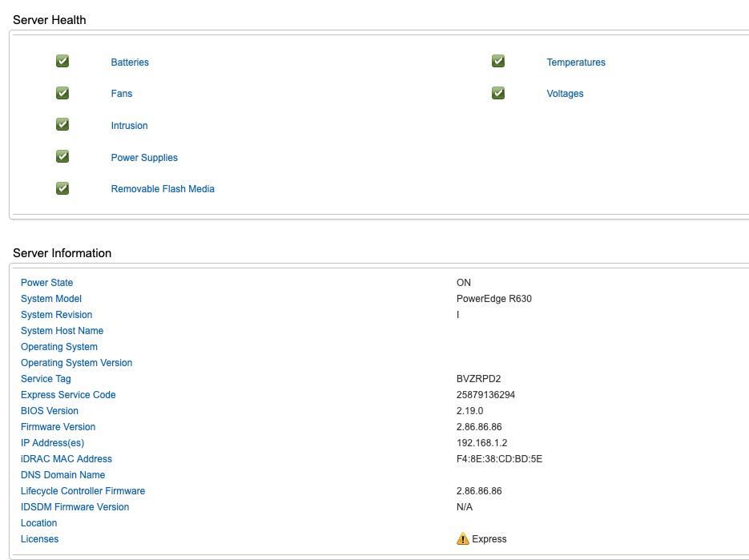
Task: View the Voltages health details
Action: [x=565, y=94]
